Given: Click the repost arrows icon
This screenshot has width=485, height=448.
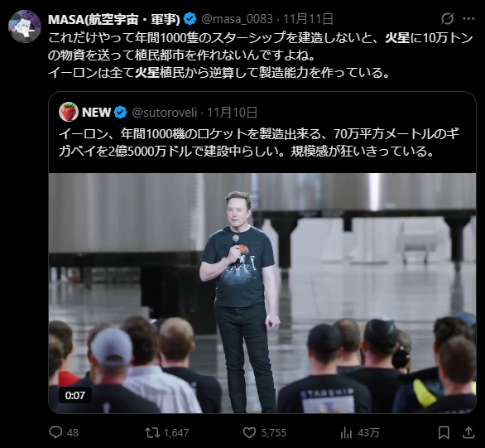Looking at the screenshot, I should (152, 432).
